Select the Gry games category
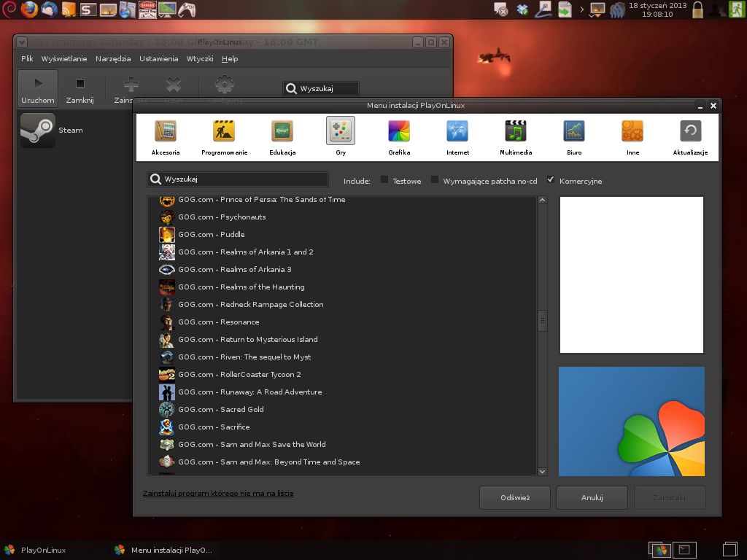The width and height of the screenshot is (747, 560). pyautogui.click(x=341, y=137)
